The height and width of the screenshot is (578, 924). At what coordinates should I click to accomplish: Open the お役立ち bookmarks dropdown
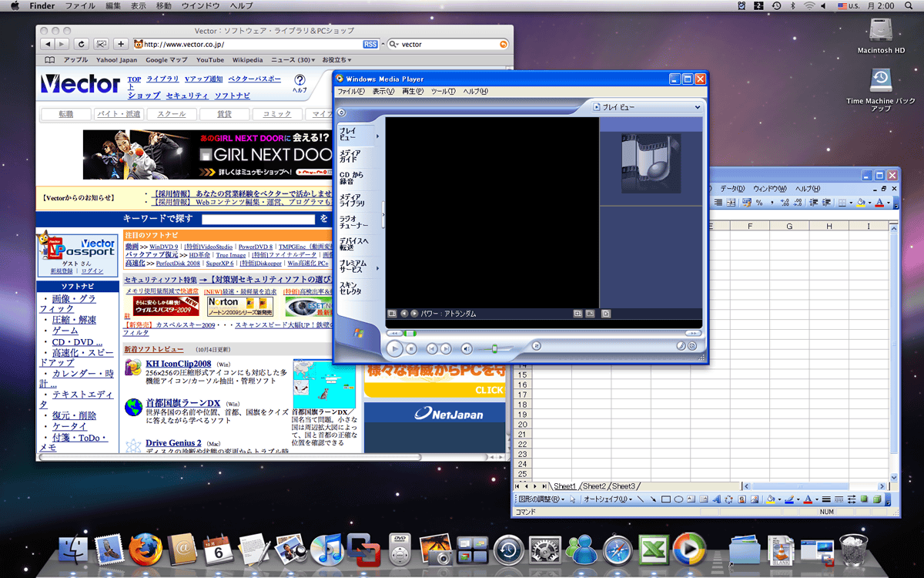pos(336,60)
